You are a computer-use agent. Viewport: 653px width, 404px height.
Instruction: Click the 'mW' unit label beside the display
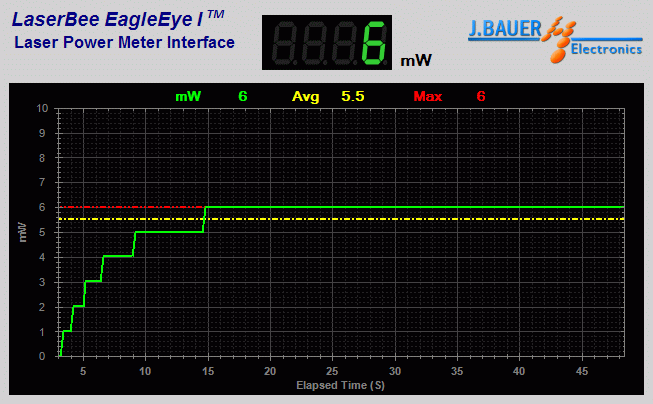pyautogui.click(x=416, y=61)
